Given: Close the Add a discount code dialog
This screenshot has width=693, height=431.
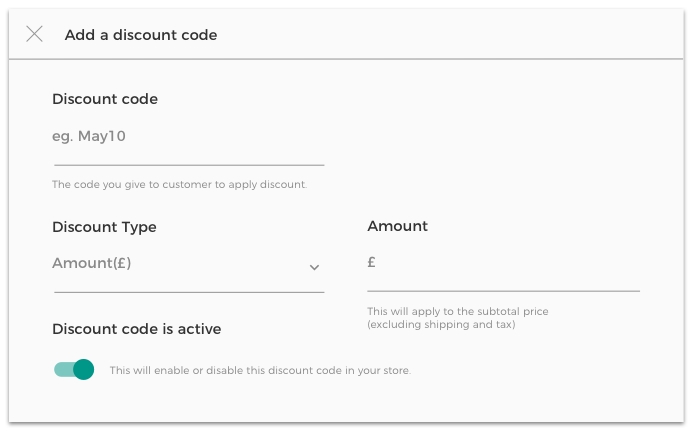Looking at the screenshot, I should click(35, 34).
